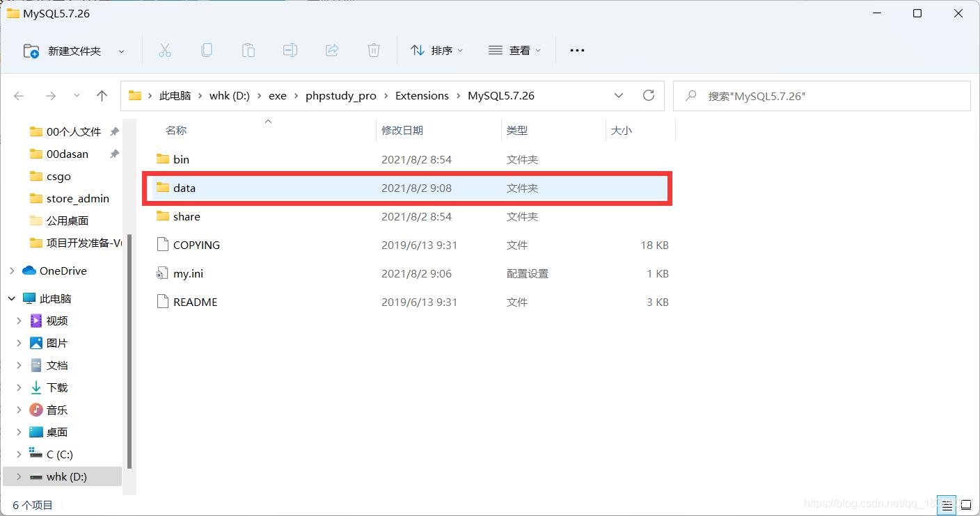Click the Cut scissors icon
This screenshot has height=516, width=980.
pos(164,50)
